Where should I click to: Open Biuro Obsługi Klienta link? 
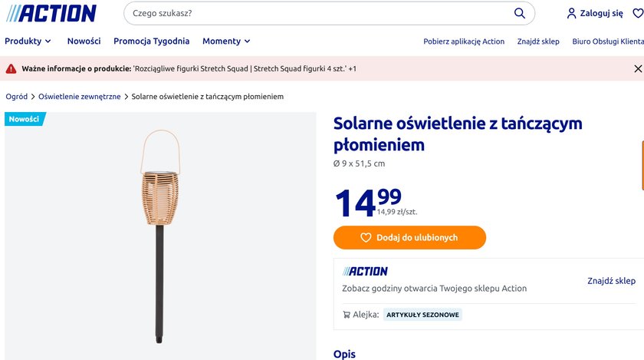(x=608, y=41)
